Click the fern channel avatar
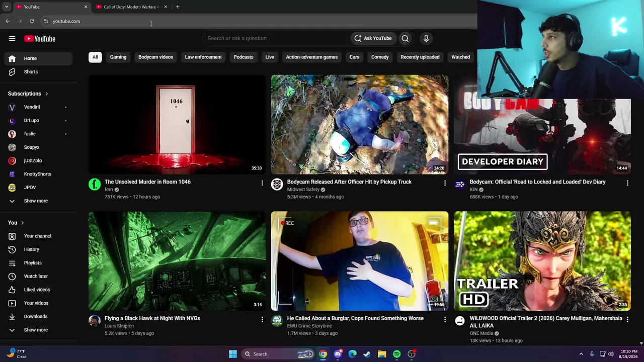 [95, 185]
